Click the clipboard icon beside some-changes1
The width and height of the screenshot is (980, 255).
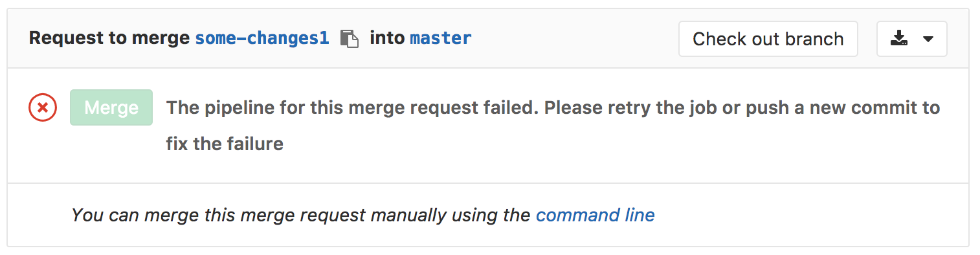coord(350,39)
